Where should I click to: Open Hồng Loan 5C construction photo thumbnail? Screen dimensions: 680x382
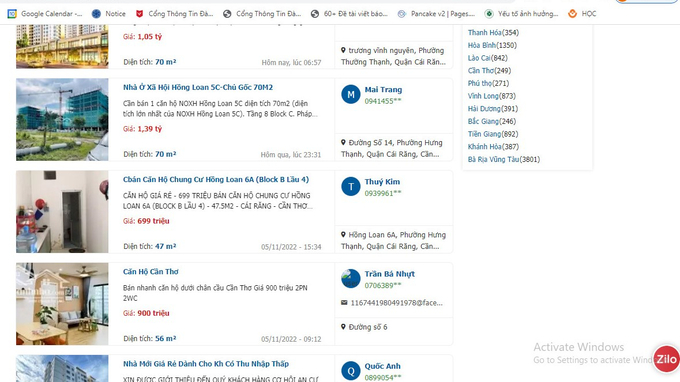click(x=62, y=120)
